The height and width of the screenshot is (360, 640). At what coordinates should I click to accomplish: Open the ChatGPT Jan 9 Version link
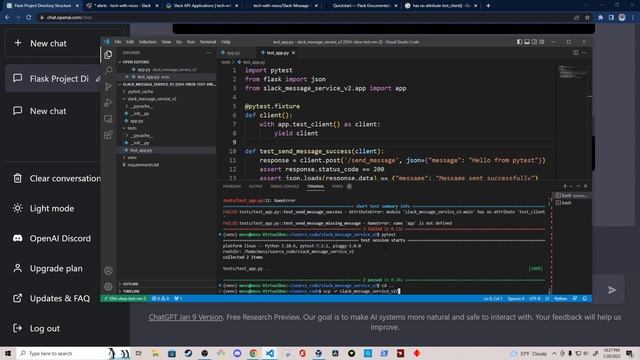click(x=186, y=317)
